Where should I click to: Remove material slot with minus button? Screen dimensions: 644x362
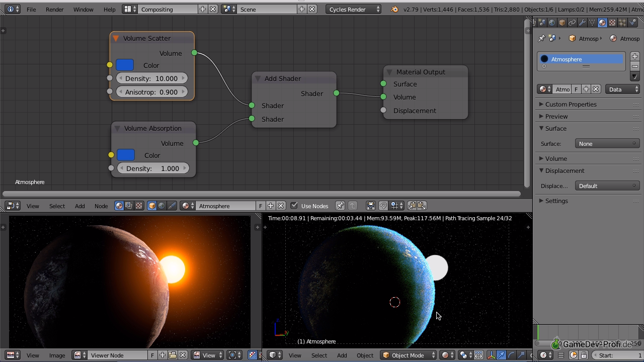[x=635, y=66]
